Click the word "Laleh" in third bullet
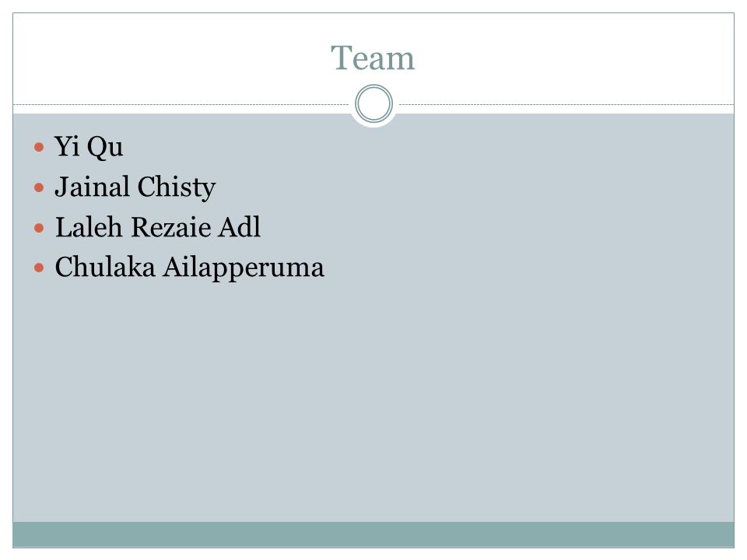 coord(89,226)
